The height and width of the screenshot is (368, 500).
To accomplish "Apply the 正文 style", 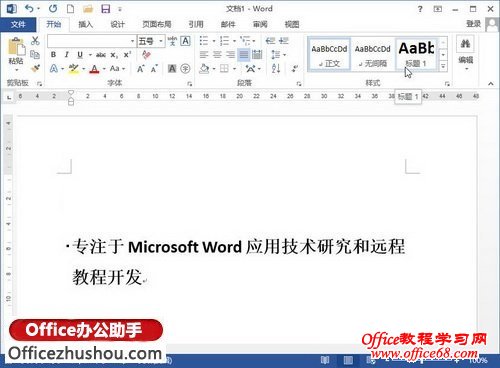I will [x=329, y=55].
